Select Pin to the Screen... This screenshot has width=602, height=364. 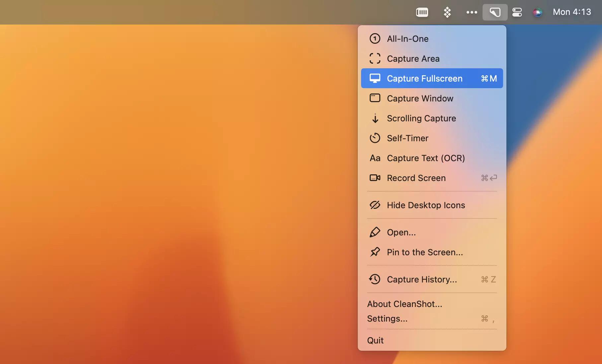432,252
